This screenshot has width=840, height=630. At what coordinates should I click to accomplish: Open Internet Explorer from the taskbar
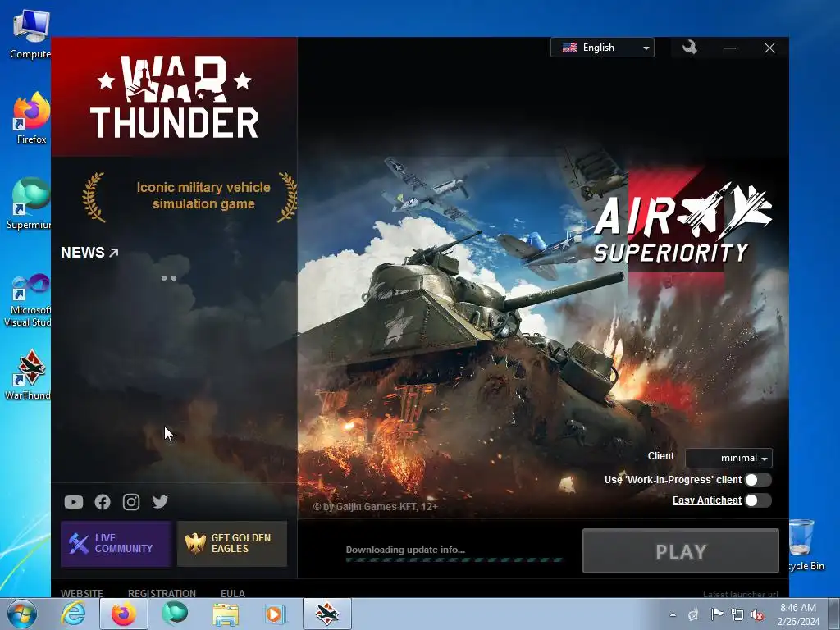point(73,614)
